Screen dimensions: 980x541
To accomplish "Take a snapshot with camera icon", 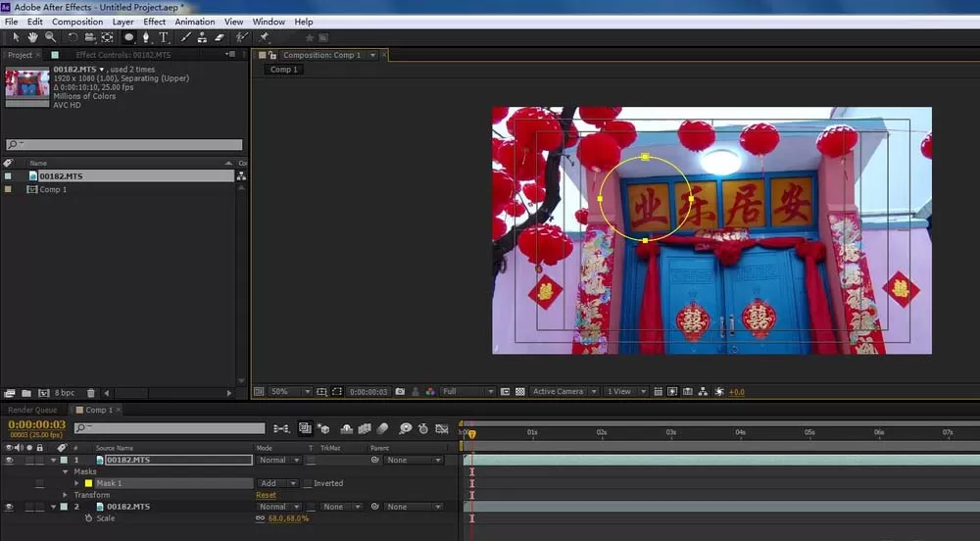I will tap(400, 392).
